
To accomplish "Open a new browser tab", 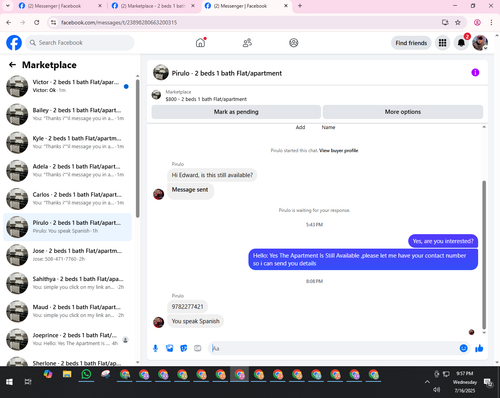I will [300, 6].
